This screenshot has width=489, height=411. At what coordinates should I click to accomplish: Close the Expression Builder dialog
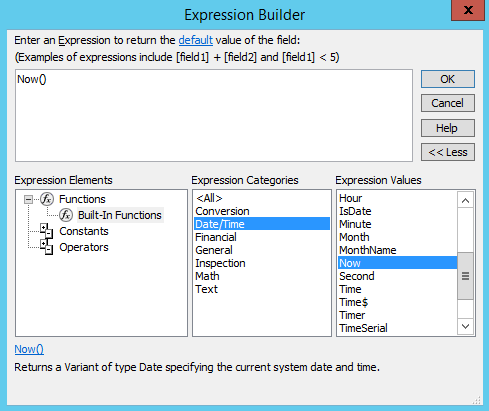[468, 10]
